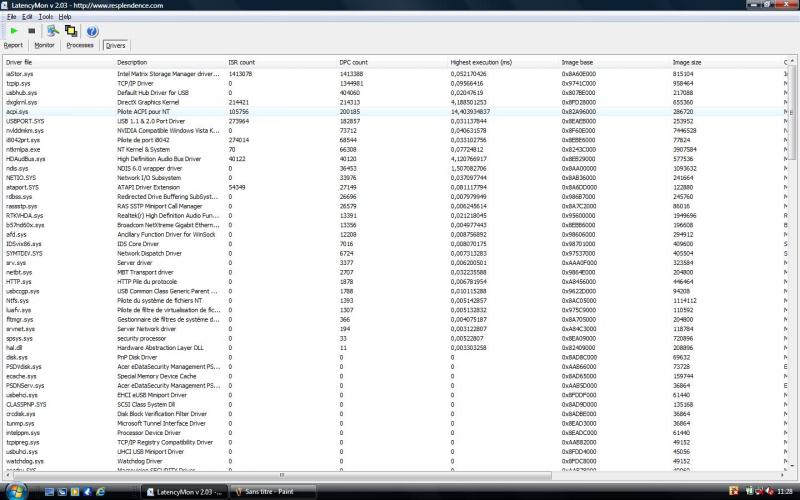
Task: Open the Edit menu
Action: 27,17
